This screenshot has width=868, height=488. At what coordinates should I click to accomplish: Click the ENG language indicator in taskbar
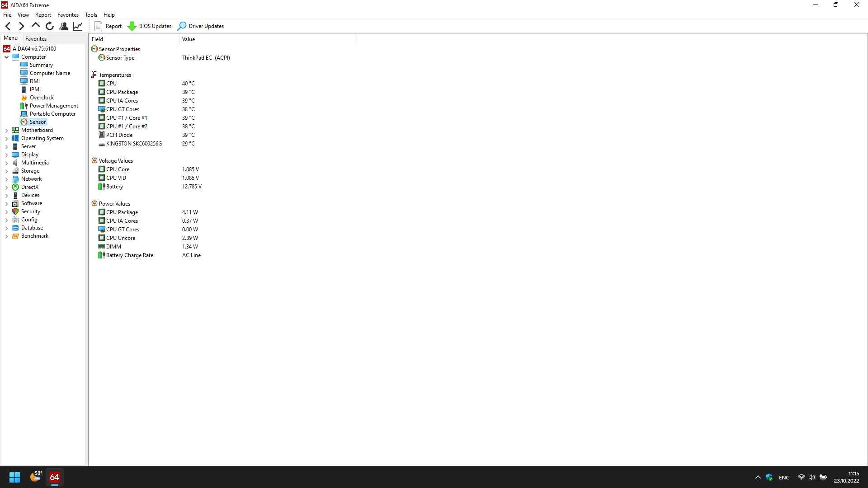[x=784, y=477]
